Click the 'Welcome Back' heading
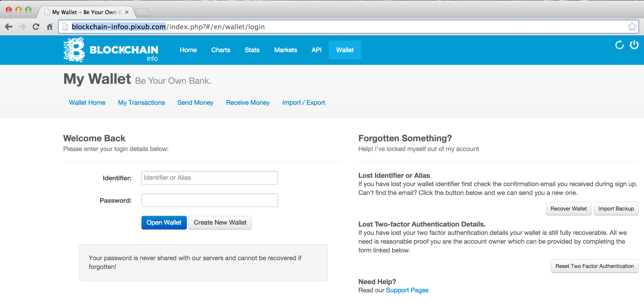This screenshot has height=306, width=644. [94, 138]
